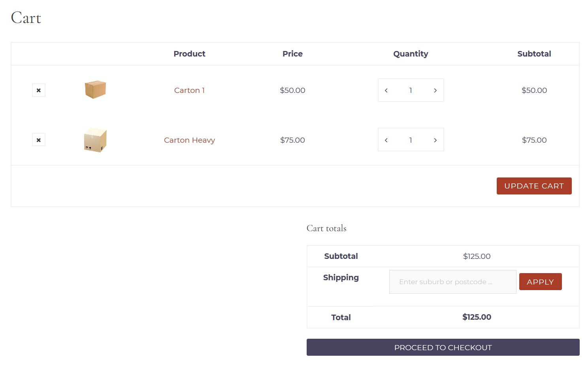Click the Update Cart button
The width and height of the screenshot is (588, 366).
click(534, 186)
